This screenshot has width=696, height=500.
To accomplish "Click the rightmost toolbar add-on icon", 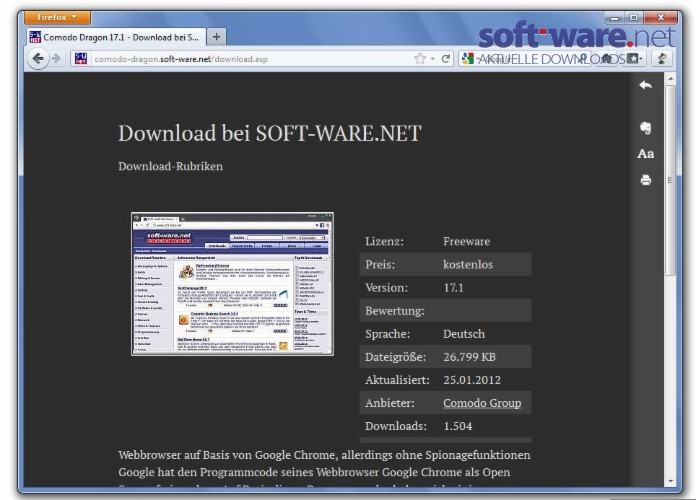I will point(662,59).
